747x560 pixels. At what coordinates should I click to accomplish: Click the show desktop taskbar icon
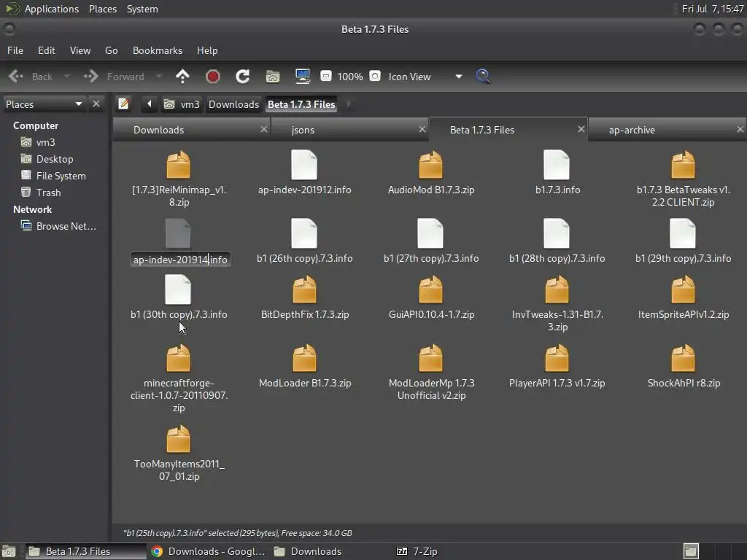pos(9,551)
